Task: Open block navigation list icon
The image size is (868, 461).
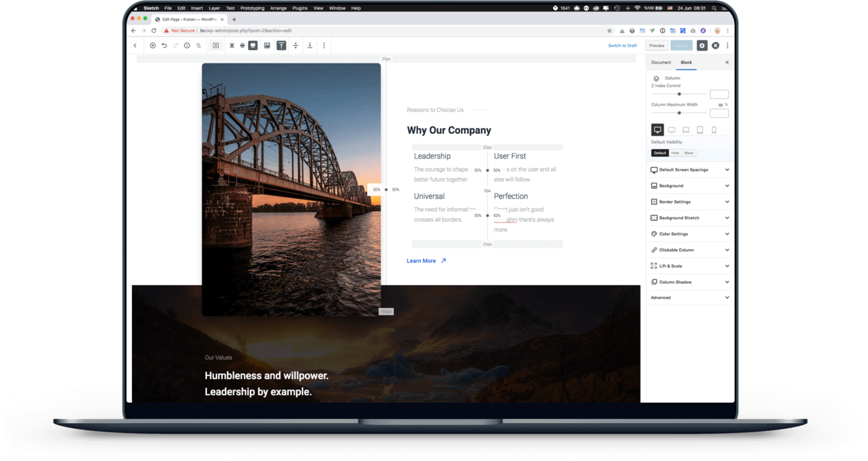Action: (198, 45)
